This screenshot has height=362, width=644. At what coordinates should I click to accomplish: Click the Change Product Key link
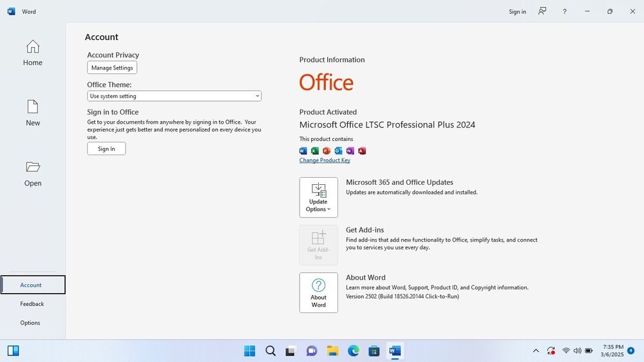pyautogui.click(x=325, y=160)
